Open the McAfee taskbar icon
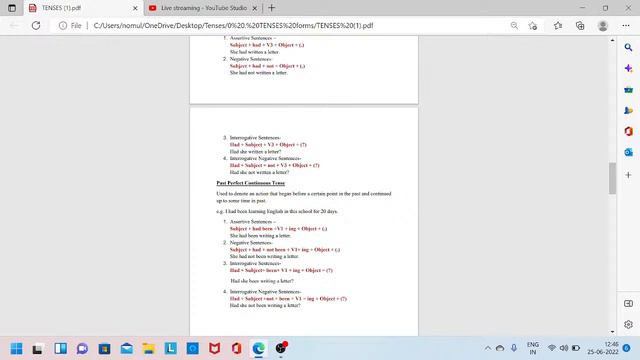Screen dimensions: 640x360 214,348
